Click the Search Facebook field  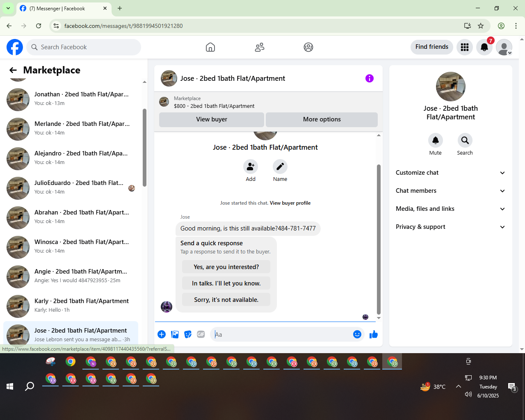click(x=84, y=47)
